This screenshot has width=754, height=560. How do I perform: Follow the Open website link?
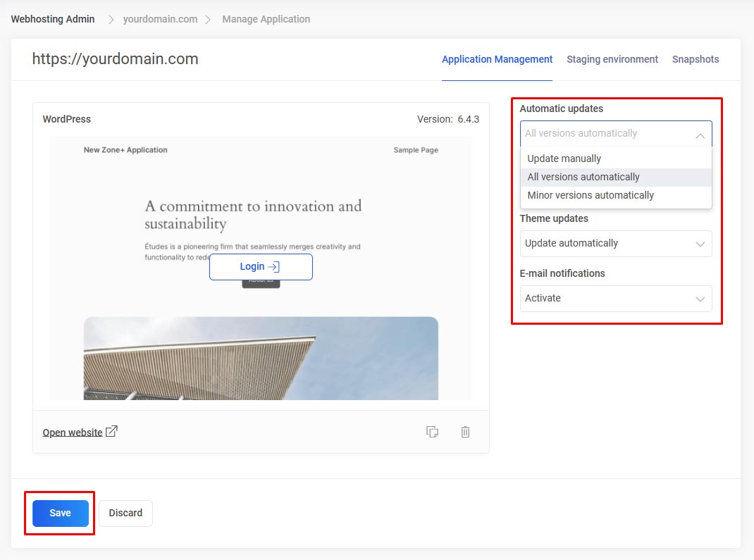point(73,433)
